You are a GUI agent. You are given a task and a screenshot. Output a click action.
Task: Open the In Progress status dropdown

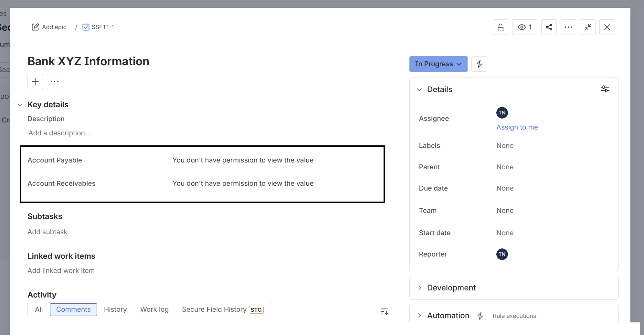[438, 64]
